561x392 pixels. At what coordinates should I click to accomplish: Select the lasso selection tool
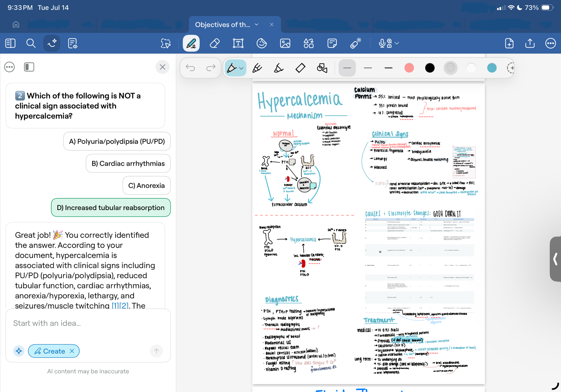coord(165,43)
